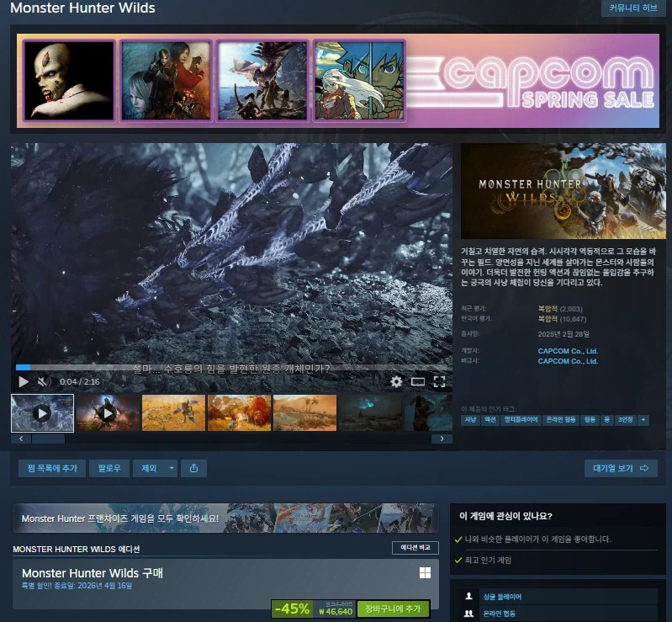This screenshot has height=622, width=672.
Task: Click the Resident Evil 4 art in banner
Action: 166,81
